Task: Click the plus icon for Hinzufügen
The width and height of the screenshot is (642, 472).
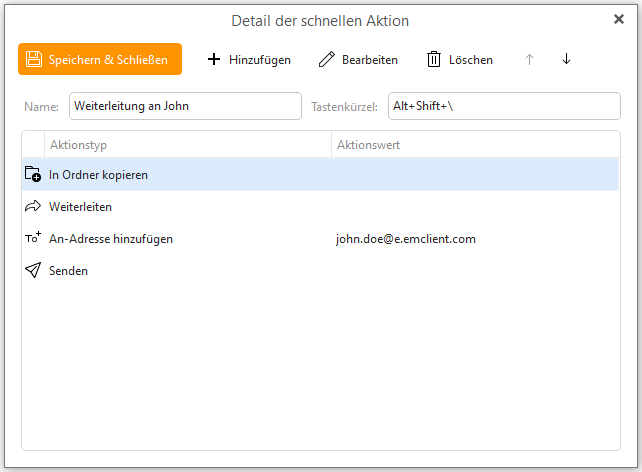Action: click(x=214, y=59)
